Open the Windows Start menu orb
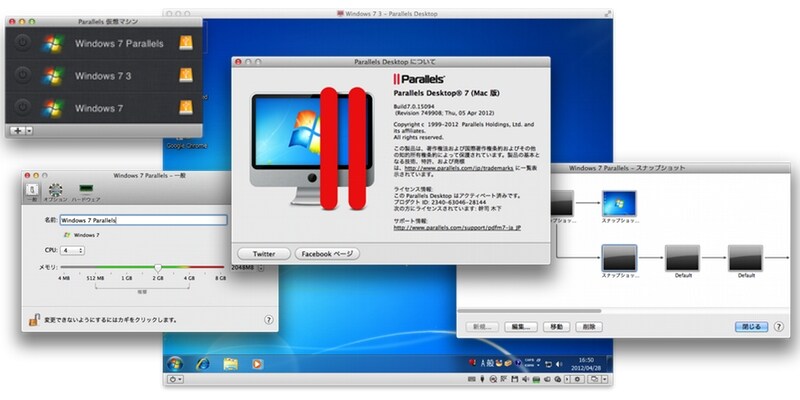Screen dimensions: 800x400 [174, 364]
